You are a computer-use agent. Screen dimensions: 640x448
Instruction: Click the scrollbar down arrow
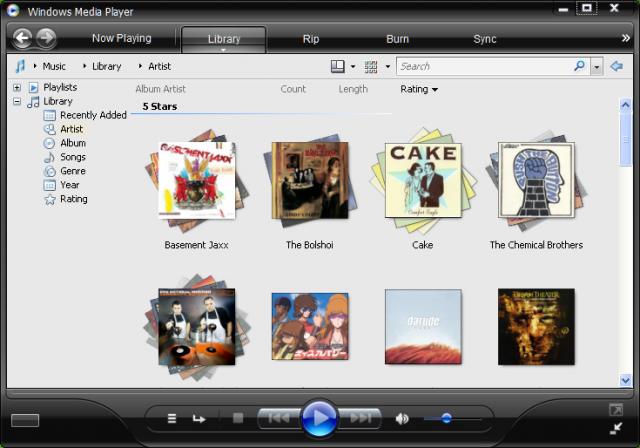tap(625, 380)
